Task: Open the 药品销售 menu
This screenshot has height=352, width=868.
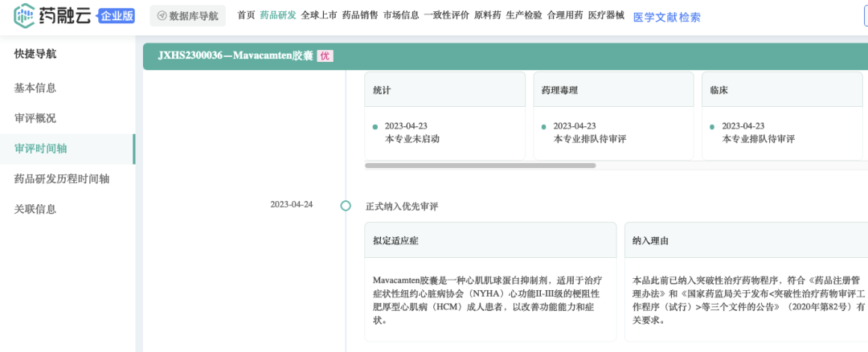Action: tap(360, 15)
